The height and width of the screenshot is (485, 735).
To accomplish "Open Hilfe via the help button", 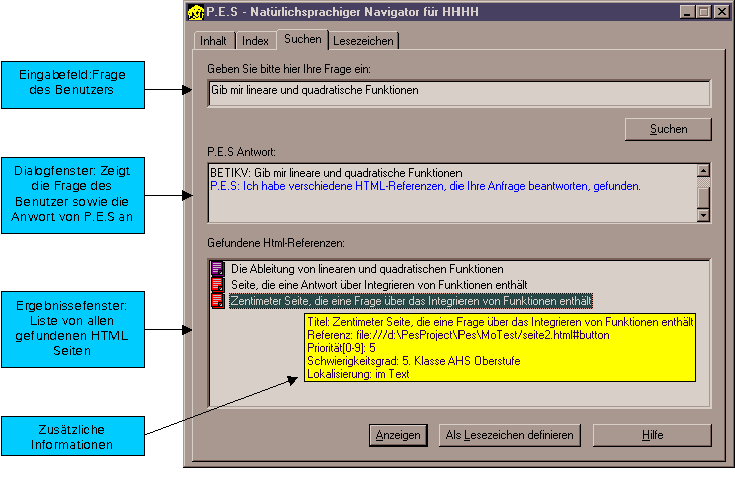I will 653,435.
